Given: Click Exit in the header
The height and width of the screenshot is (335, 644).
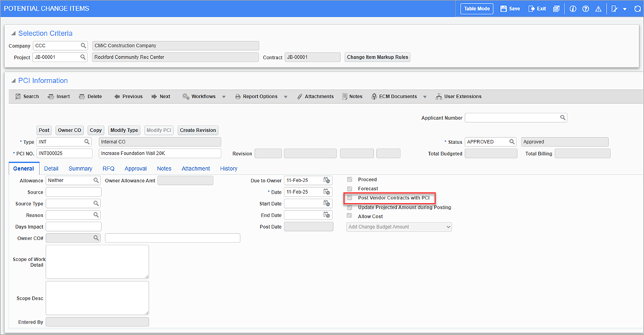Looking at the screenshot, I should pos(537,9).
